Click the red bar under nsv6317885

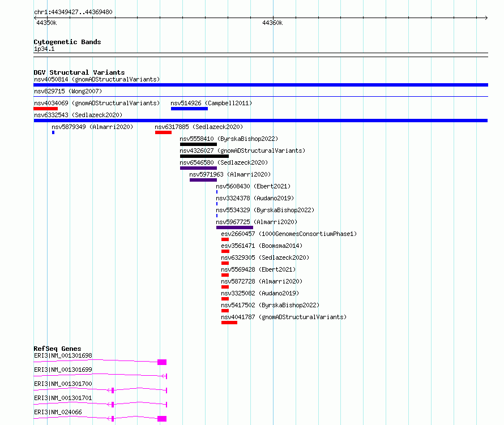click(163, 132)
